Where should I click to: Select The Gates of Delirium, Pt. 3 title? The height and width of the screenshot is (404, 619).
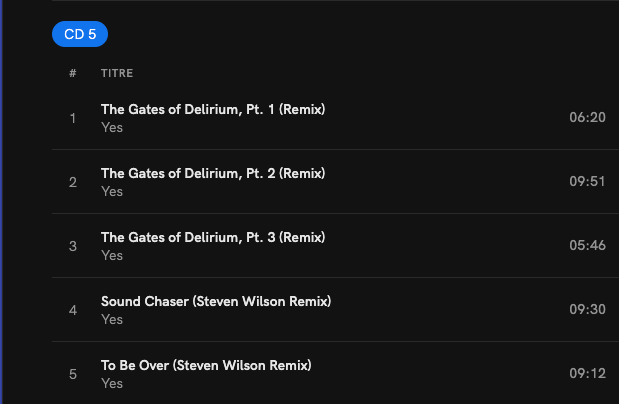[213, 237]
